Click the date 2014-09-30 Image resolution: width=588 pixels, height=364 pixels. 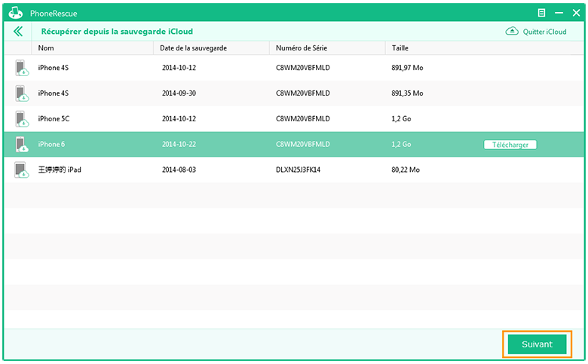pyautogui.click(x=179, y=93)
